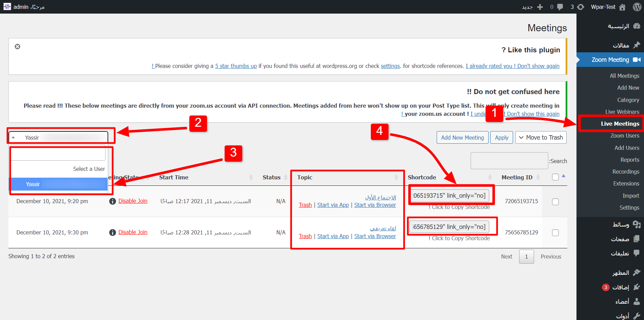This screenshot has width=644, height=320.
Task: Click info icon for 9:30 pm meeting
Action: (x=113, y=232)
